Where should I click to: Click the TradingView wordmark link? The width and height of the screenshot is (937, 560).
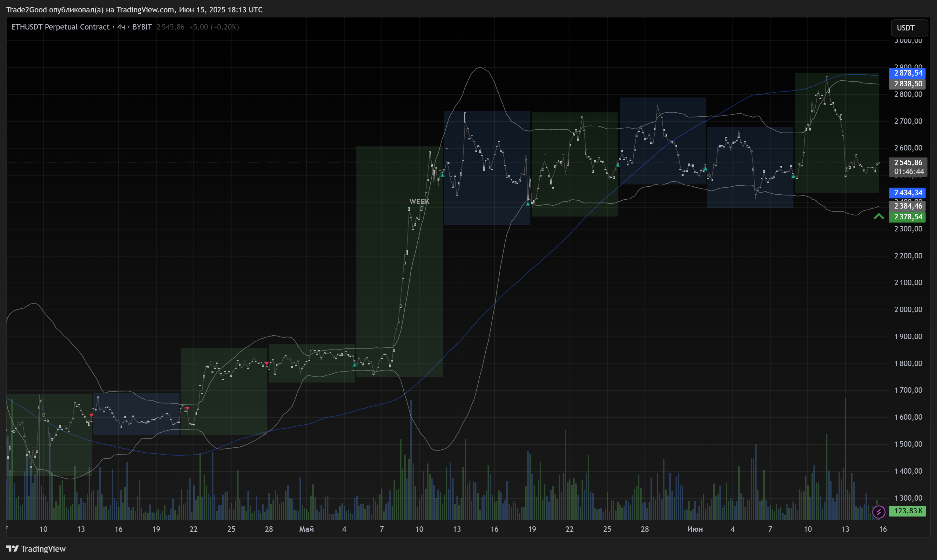pos(43,548)
